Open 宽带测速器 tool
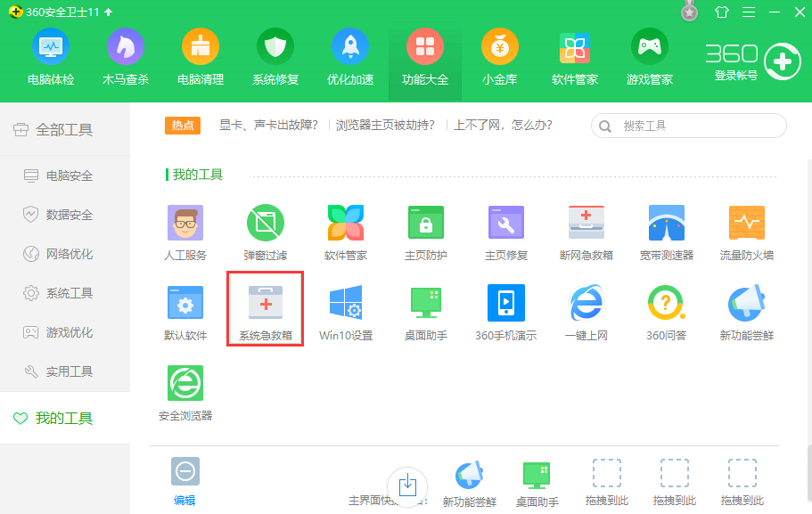 pyautogui.click(x=667, y=233)
